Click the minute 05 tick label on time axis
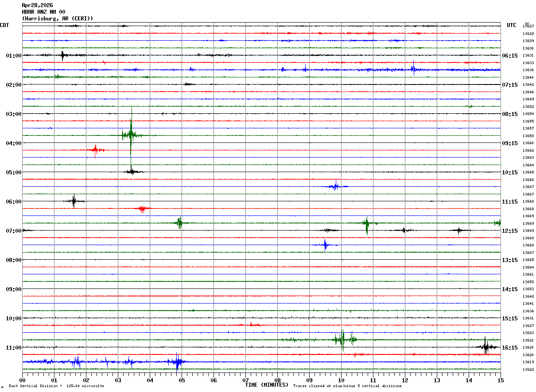This screenshot has width=536, height=392. tap(182, 380)
